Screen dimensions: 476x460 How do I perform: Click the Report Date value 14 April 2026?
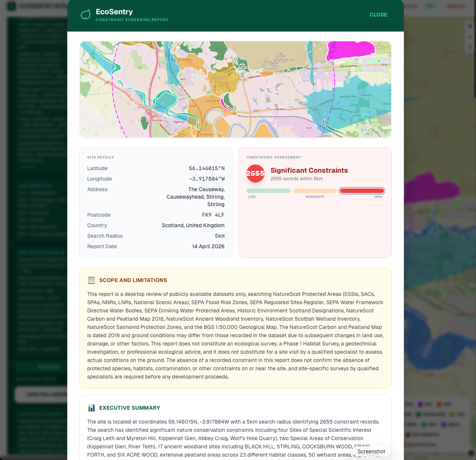[x=208, y=246]
